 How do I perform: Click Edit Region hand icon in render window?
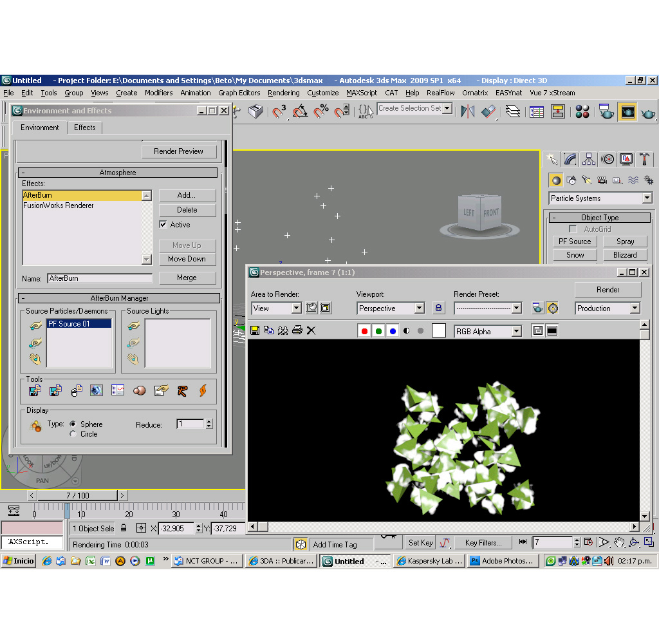pyautogui.click(x=311, y=308)
